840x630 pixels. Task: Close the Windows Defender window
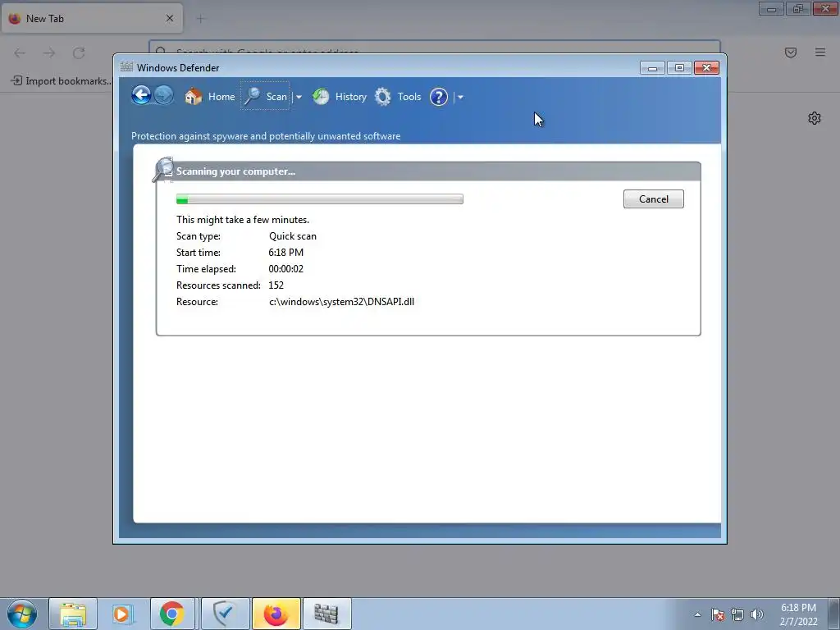click(706, 68)
